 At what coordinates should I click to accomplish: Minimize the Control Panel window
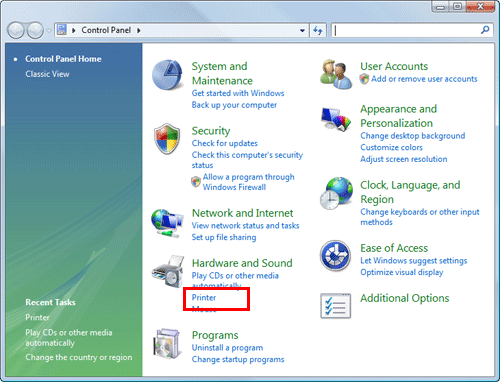pos(440,6)
